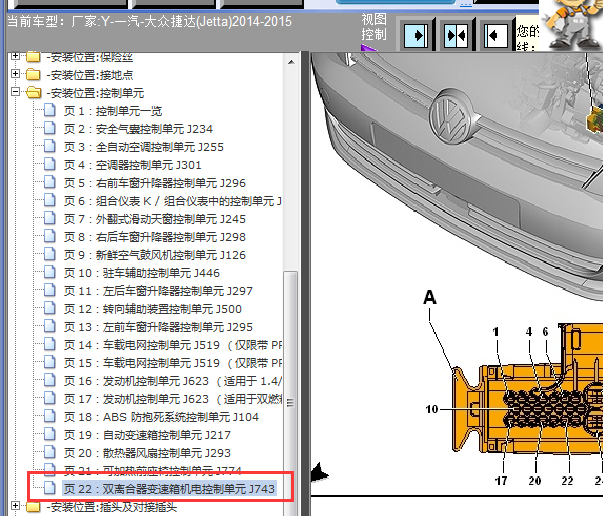Screen dimensions: 603x516
Task: Click the mechanic cartoon mascot icon
Action: (x=571, y=25)
